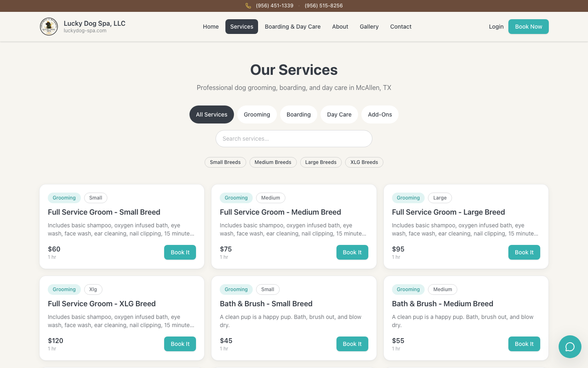Click the Book Now button
Image resolution: width=588 pixels, height=368 pixels.
(x=528, y=27)
